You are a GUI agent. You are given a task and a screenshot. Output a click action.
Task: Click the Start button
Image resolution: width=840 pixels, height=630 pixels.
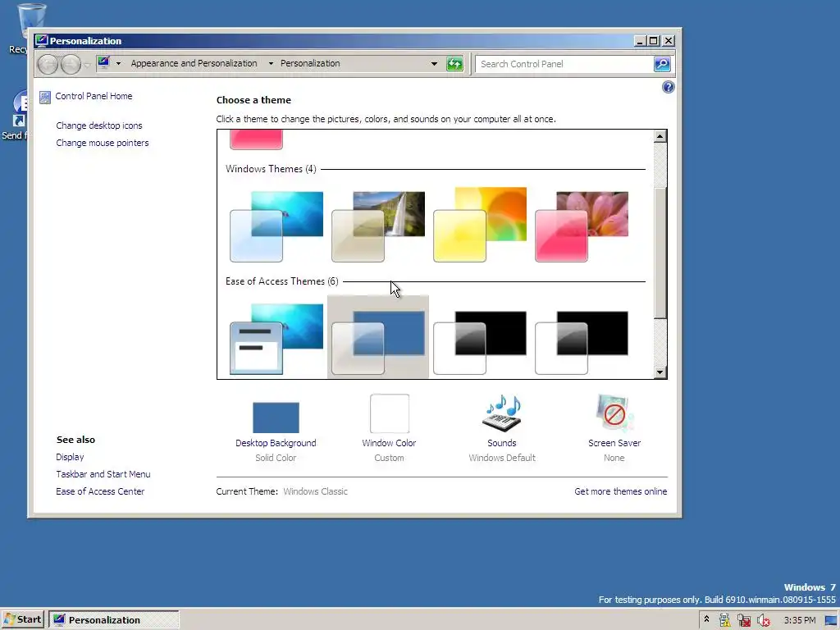point(22,620)
